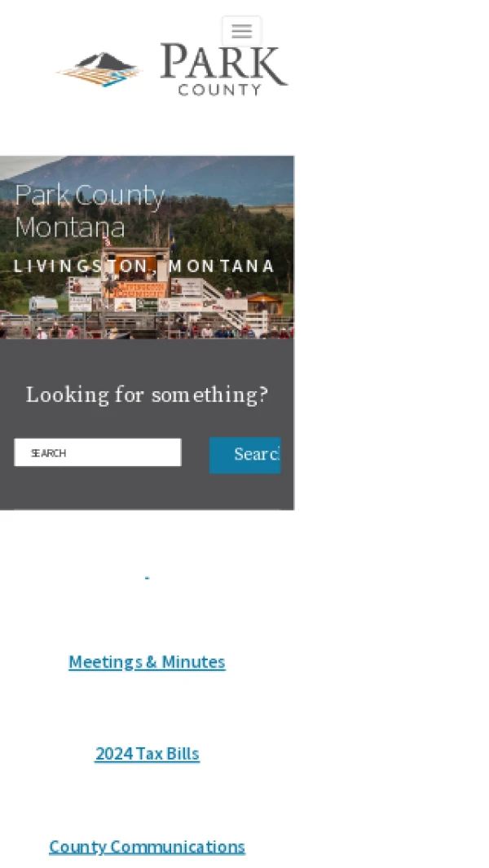Click the tiny blue link below search panel
Viewport: 489px width, 868px height.
[x=147, y=578]
